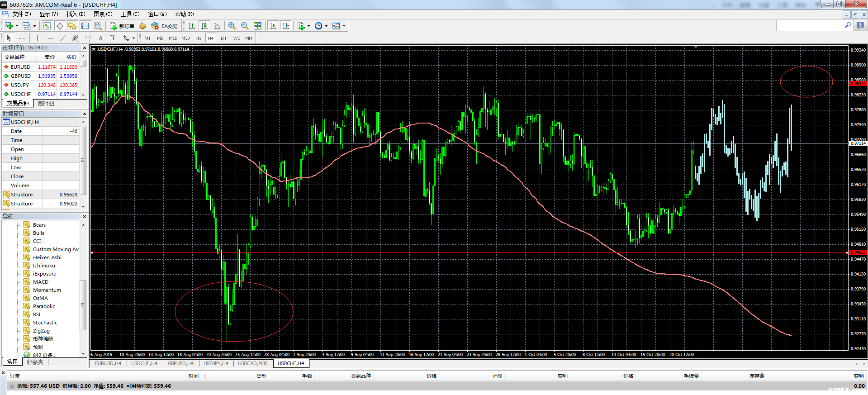Select the Text tool
The height and width of the screenshot is (395, 868).
tap(100, 38)
